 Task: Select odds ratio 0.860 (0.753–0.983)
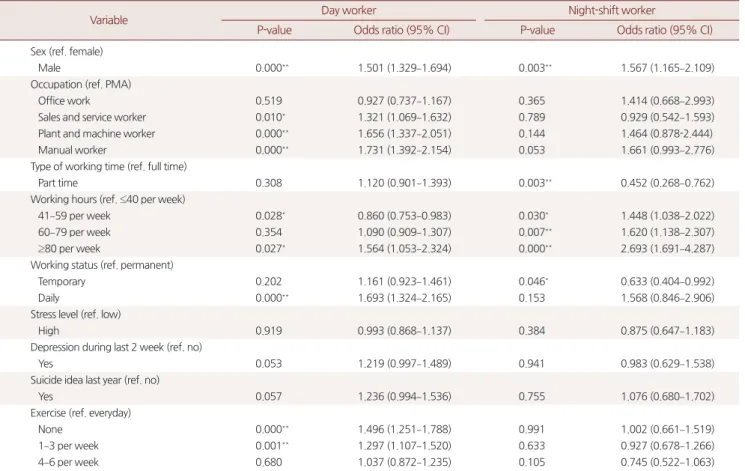click(404, 216)
